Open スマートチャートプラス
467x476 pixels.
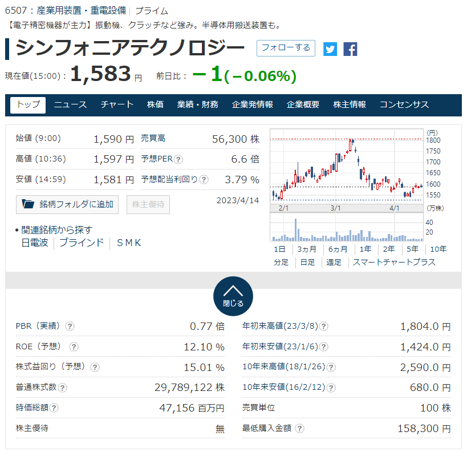tap(394, 263)
